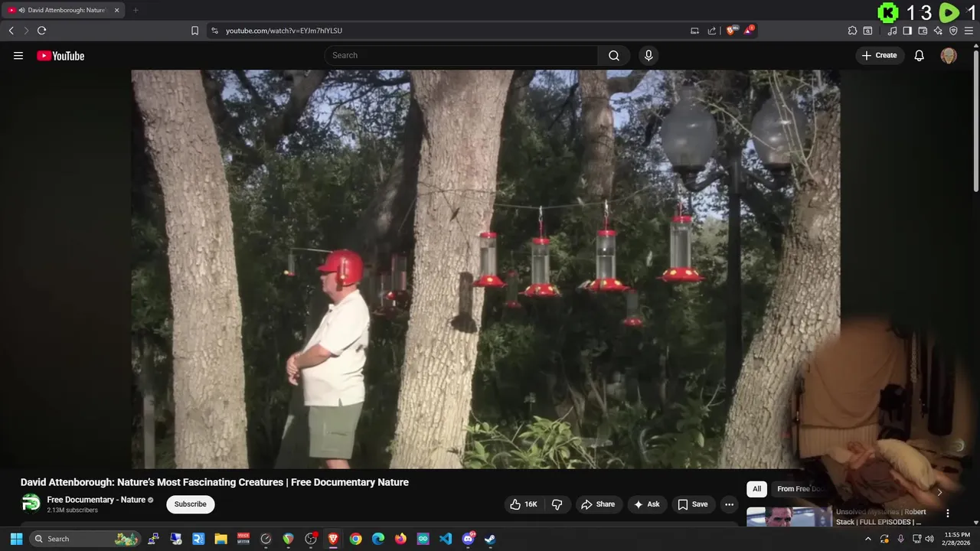Open Voicemeeter from the taskbar

(243, 539)
